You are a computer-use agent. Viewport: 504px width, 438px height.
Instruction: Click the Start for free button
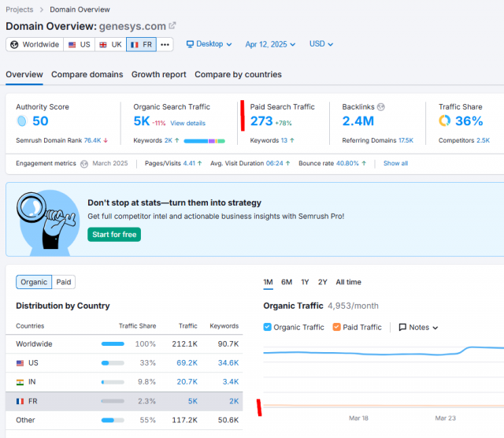114,235
